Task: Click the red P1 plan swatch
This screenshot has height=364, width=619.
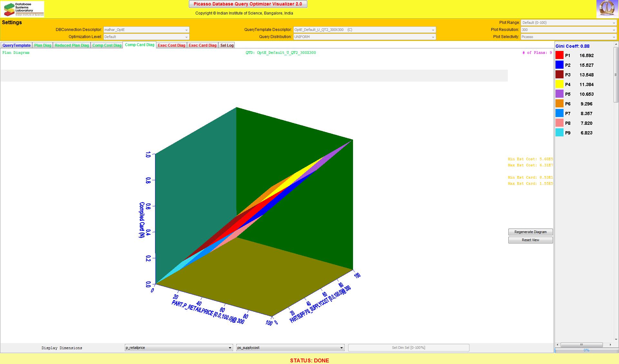Action: click(x=559, y=55)
